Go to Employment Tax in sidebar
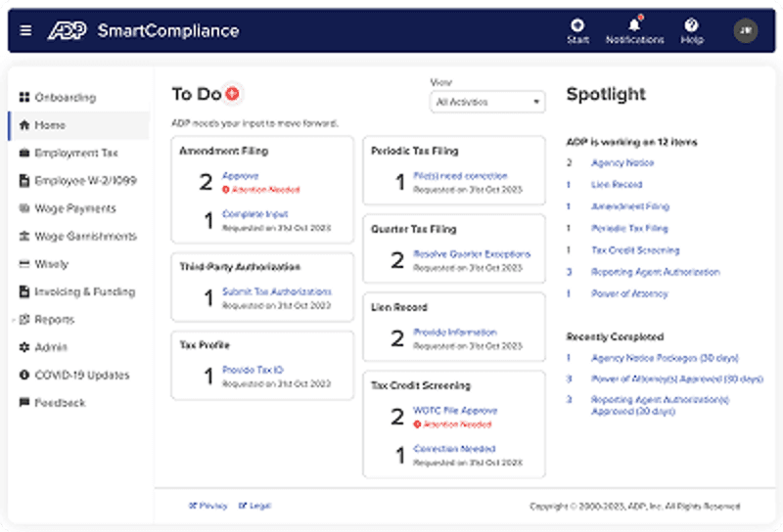This screenshot has width=783, height=532. point(75,154)
